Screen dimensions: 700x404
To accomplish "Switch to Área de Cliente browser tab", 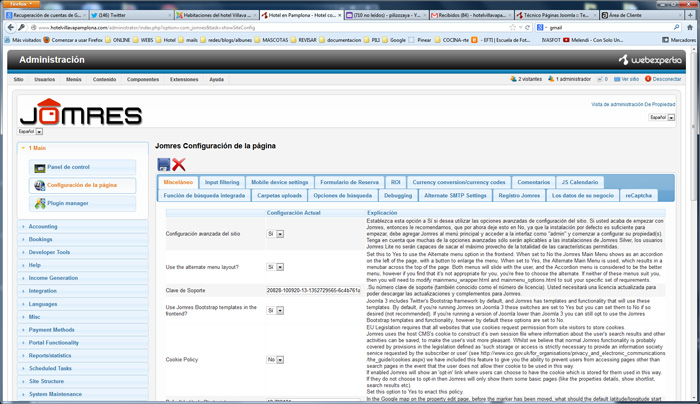I will pos(642,15).
